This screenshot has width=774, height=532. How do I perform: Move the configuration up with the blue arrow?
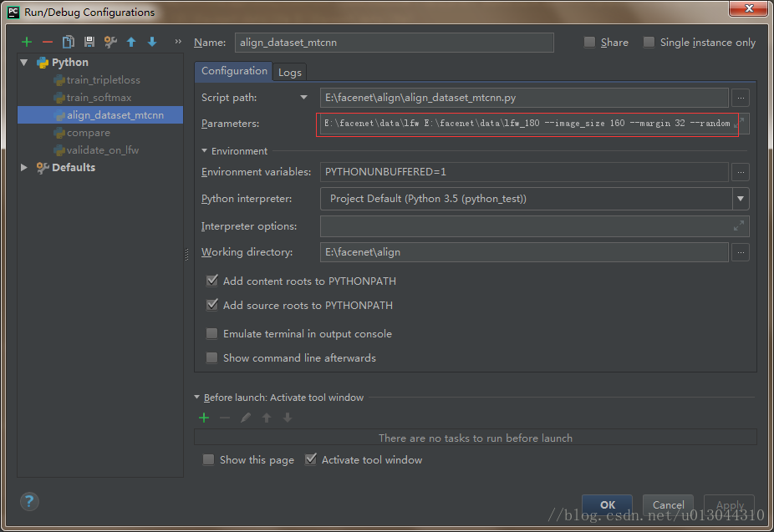(131, 43)
